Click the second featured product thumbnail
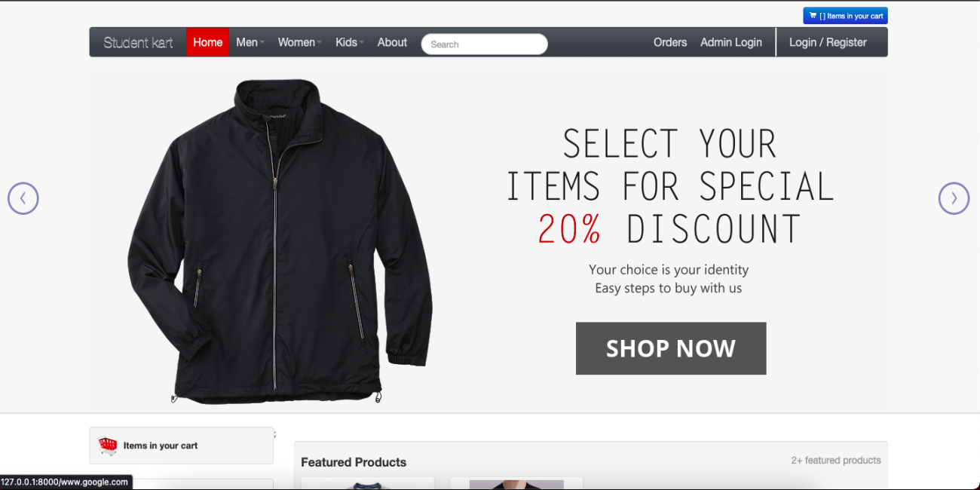The width and height of the screenshot is (980, 490). click(516, 483)
